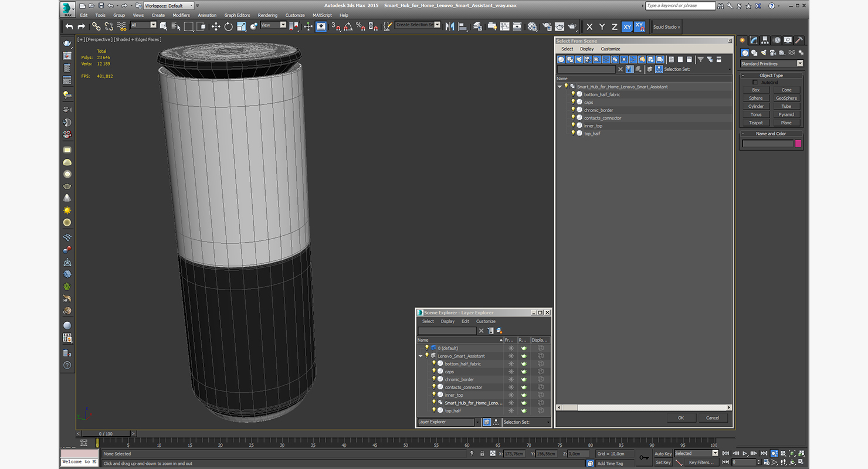This screenshot has width=868, height=469.
Task: Collapse the Lenovo_Smart_Assistant layer in Layer Explorer
Action: pos(421,356)
